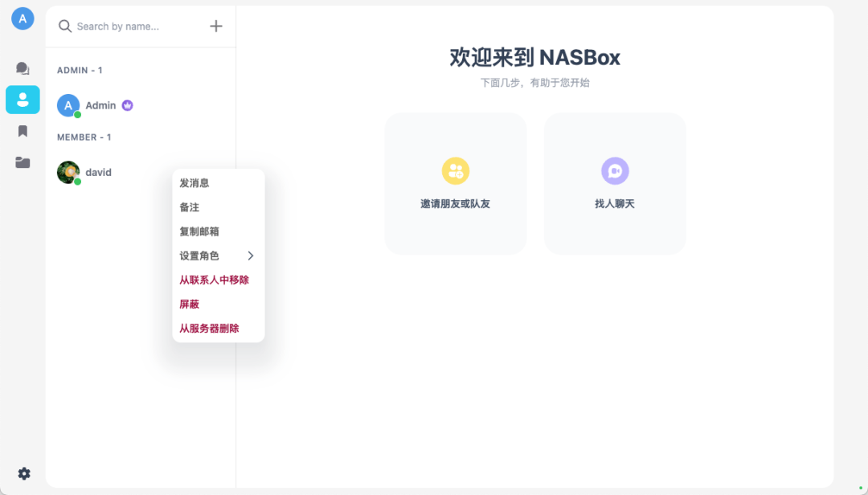Select the contacts icon in the sidebar
Screen dimensions: 868x495
click(23, 100)
